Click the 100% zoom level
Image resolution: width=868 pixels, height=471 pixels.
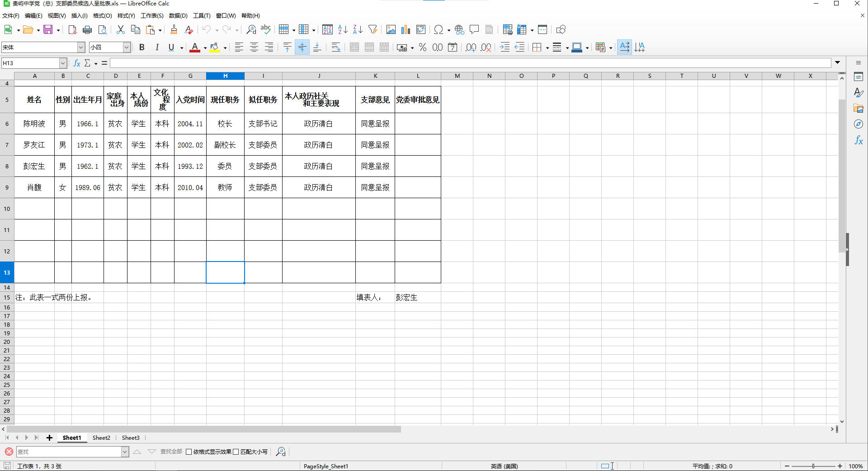(x=855, y=466)
